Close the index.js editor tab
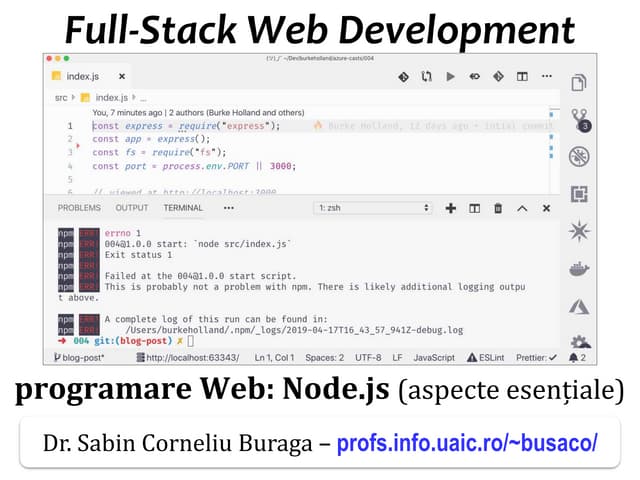Viewport: 640px width, 480px height. (122, 76)
